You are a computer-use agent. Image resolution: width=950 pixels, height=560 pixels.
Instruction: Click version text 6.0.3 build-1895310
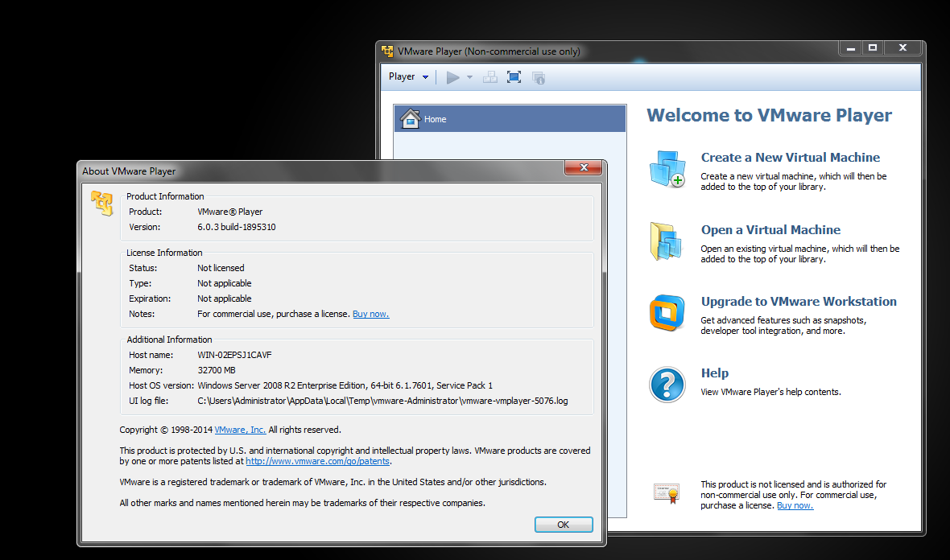236,227
